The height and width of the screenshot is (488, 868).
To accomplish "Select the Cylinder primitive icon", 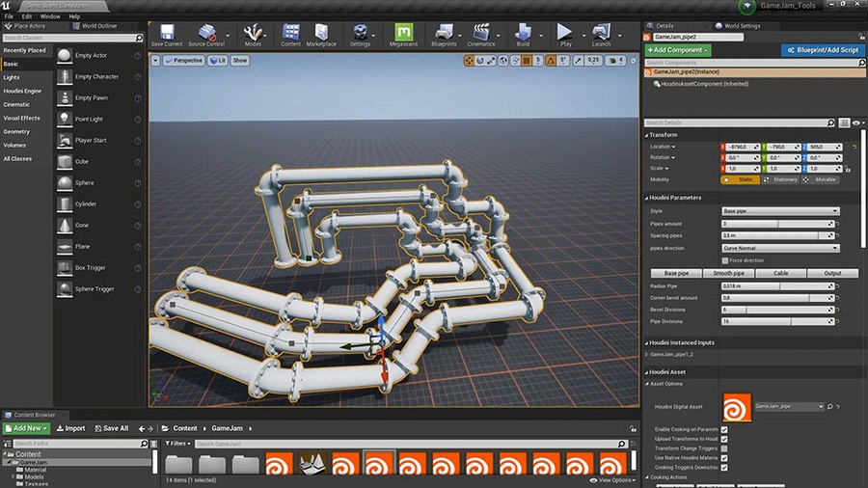I will (65, 204).
